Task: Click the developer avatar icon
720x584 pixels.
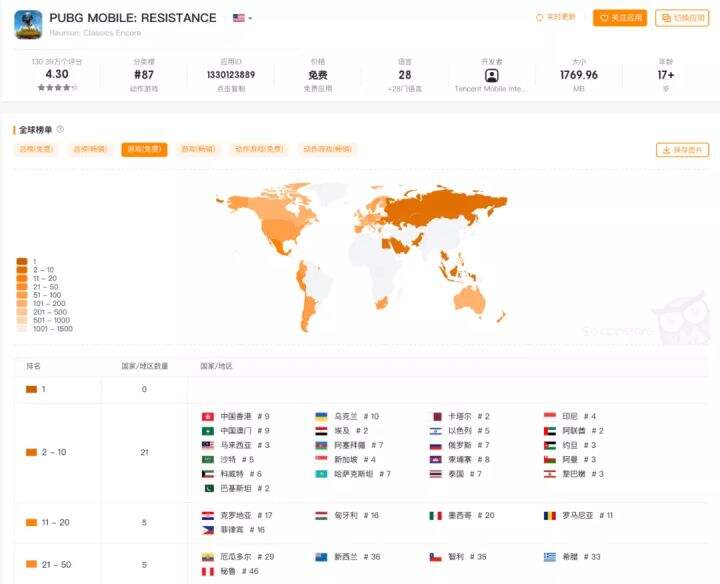Action: point(491,75)
